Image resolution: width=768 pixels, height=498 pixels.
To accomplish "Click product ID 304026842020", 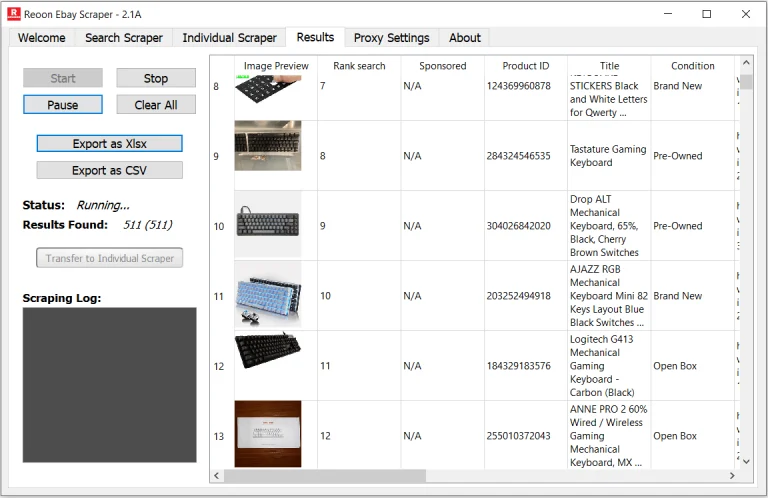I will click(518, 226).
